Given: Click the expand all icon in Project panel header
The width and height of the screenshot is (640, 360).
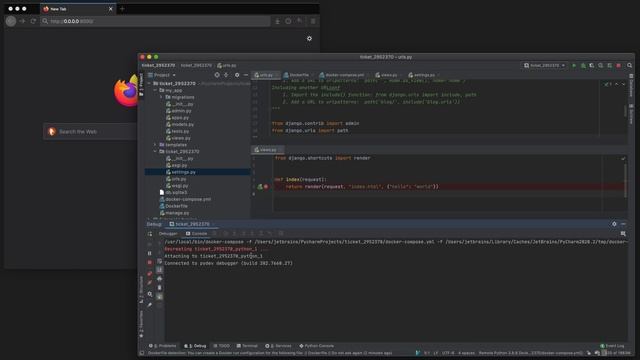Looking at the screenshot, I should click(226, 75).
